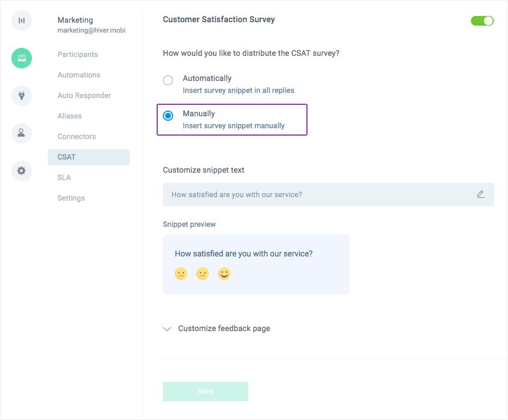Open the Connectors link in sidebar
Screen dimensions: 508x420
tap(76, 136)
